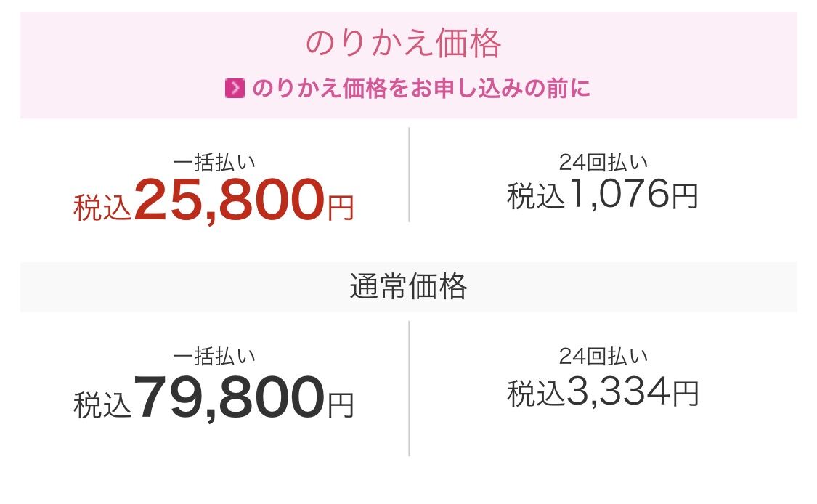Click the 税込 text before 79,800

pyautogui.click(x=102, y=405)
